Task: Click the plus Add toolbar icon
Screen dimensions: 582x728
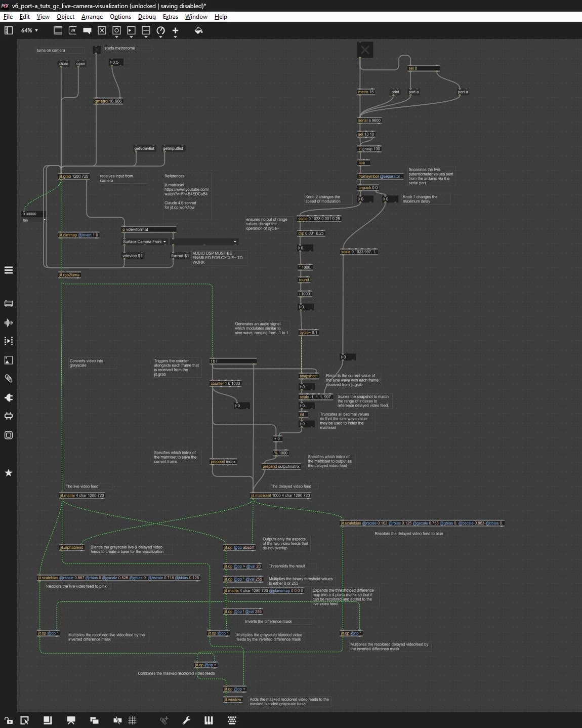Action: click(x=176, y=30)
